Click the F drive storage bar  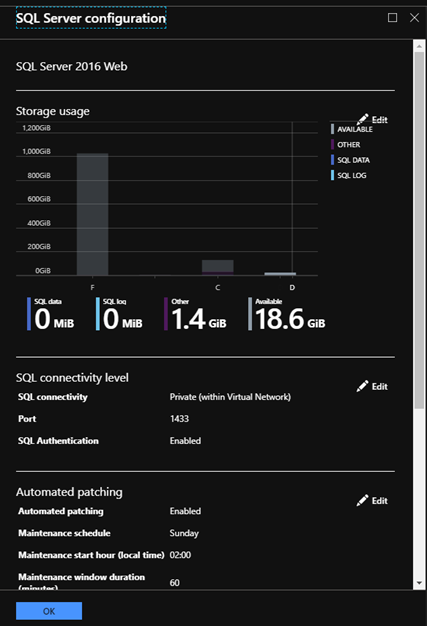(93, 214)
